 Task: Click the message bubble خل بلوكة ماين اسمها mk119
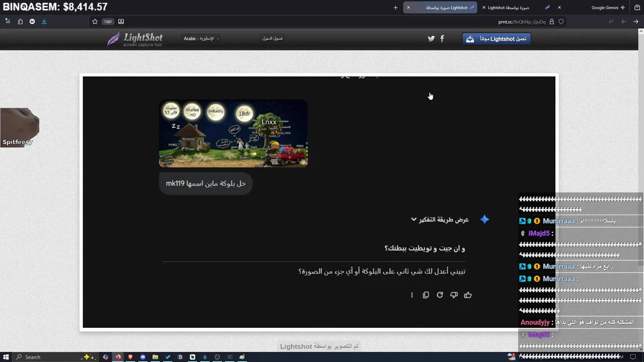point(206,184)
